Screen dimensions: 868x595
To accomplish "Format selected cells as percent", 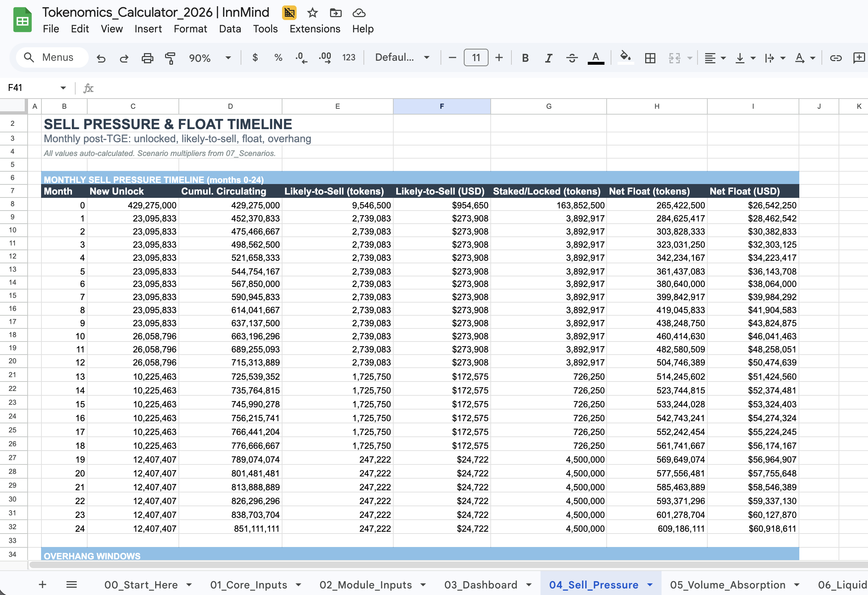I will (x=278, y=57).
